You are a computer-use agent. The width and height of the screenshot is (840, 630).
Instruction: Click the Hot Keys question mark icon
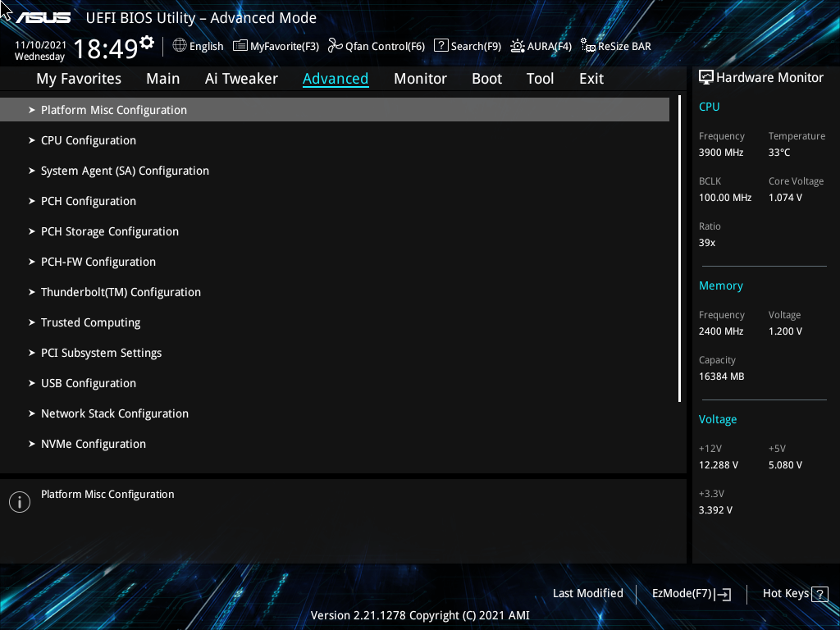[819, 594]
